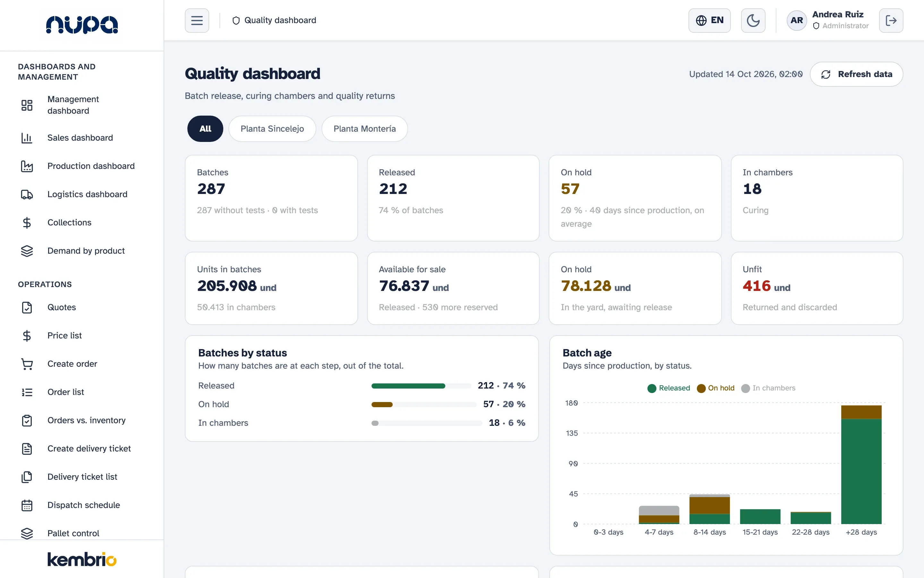Click the Refresh data button

point(856,74)
